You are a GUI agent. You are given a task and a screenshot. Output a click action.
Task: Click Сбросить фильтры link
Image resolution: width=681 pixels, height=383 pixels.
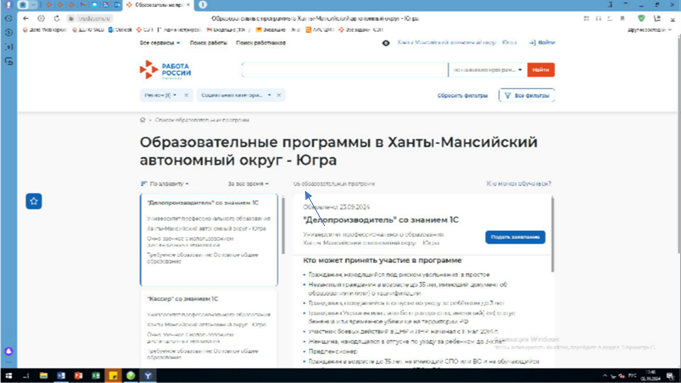click(462, 96)
